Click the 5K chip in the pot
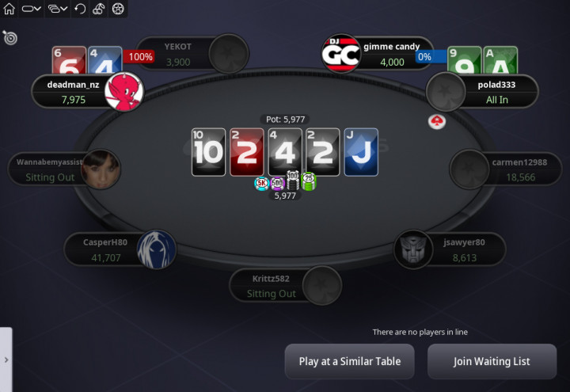This screenshot has height=392, width=570. pyautogui.click(x=261, y=184)
